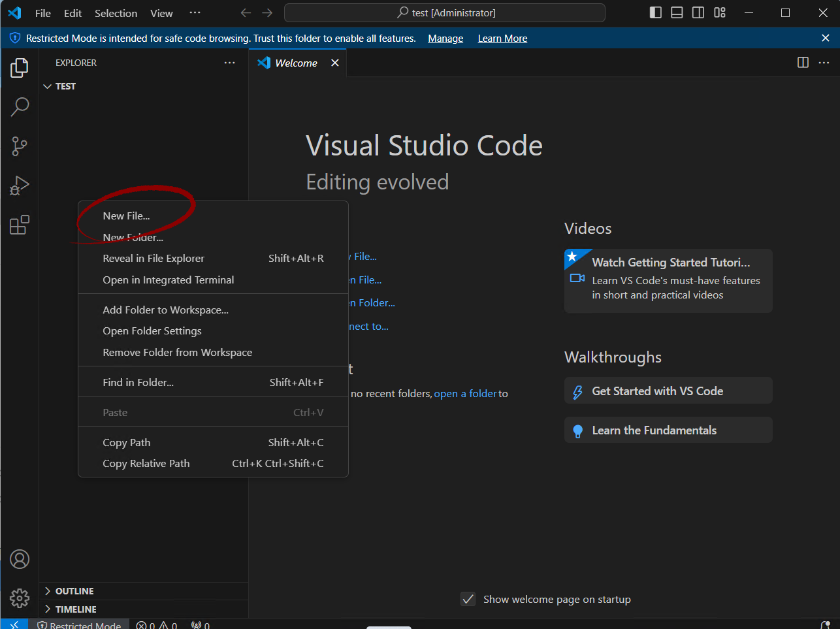Open the Search view icon
This screenshot has width=840, height=629.
[x=20, y=106]
